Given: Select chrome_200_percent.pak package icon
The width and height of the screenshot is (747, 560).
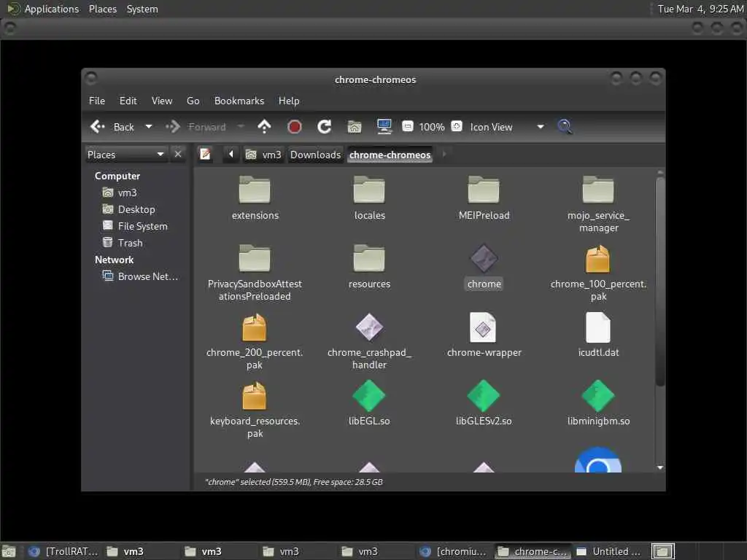Looking at the screenshot, I should [x=255, y=327].
